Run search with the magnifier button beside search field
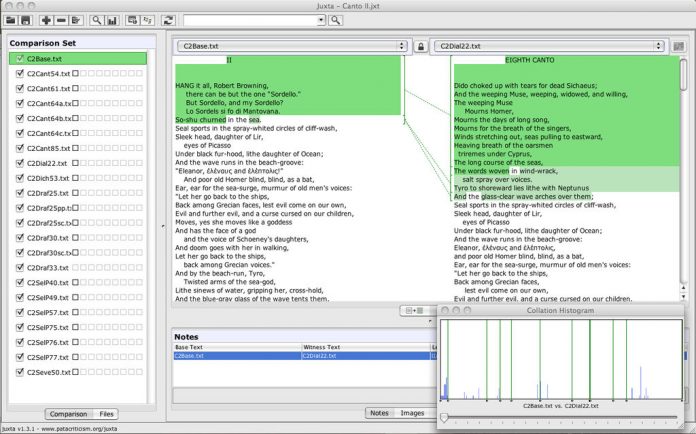The width and height of the screenshot is (696, 434). pyautogui.click(x=336, y=20)
